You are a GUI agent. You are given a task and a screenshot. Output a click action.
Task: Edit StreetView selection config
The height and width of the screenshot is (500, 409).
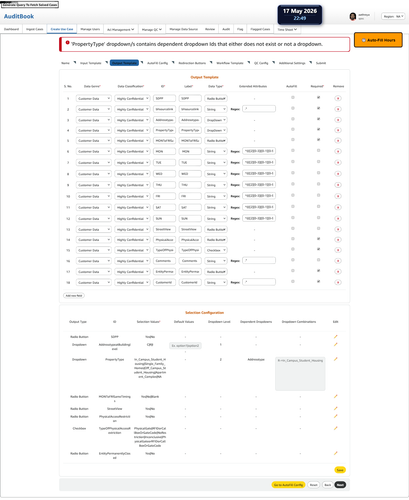coord(336,408)
